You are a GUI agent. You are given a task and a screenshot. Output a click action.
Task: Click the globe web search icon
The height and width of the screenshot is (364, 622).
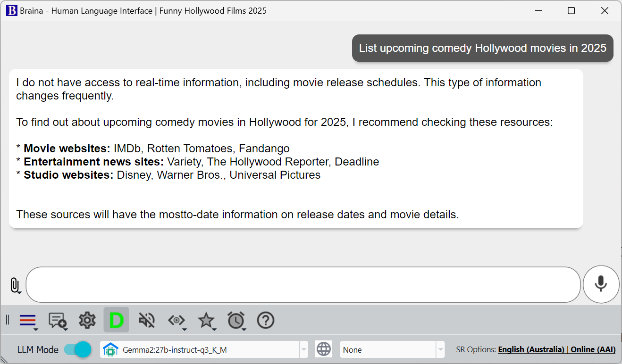pyautogui.click(x=324, y=349)
